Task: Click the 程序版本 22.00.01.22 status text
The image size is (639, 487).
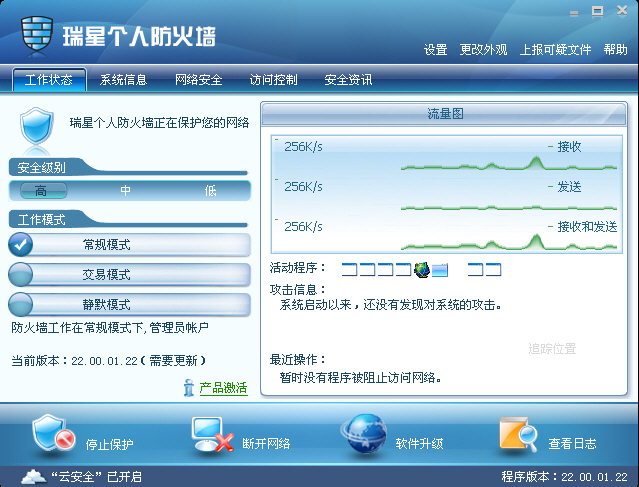Action: coord(564,477)
